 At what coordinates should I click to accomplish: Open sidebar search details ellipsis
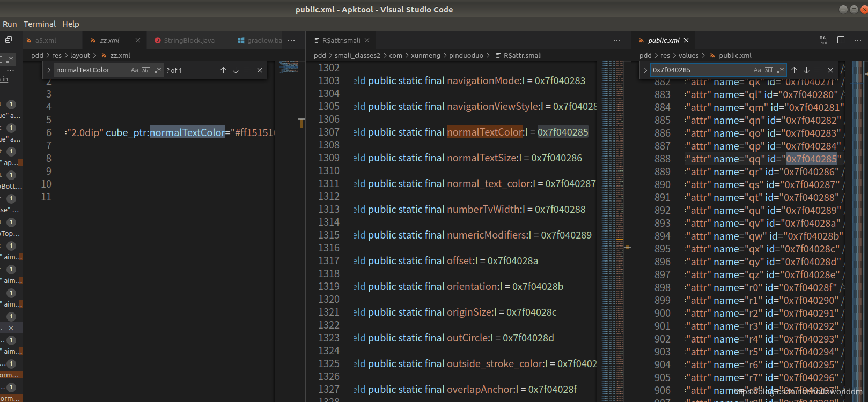click(x=10, y=70)
